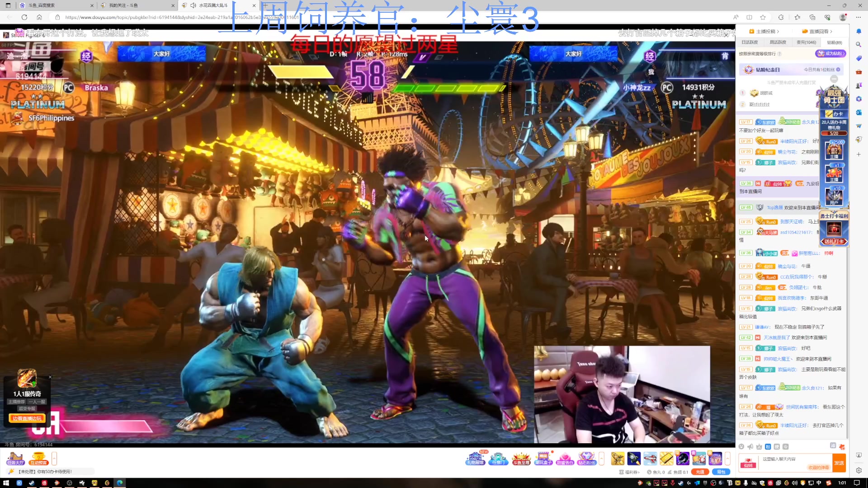Open the Edge icon in the taskbar

[x=119, y=483]
